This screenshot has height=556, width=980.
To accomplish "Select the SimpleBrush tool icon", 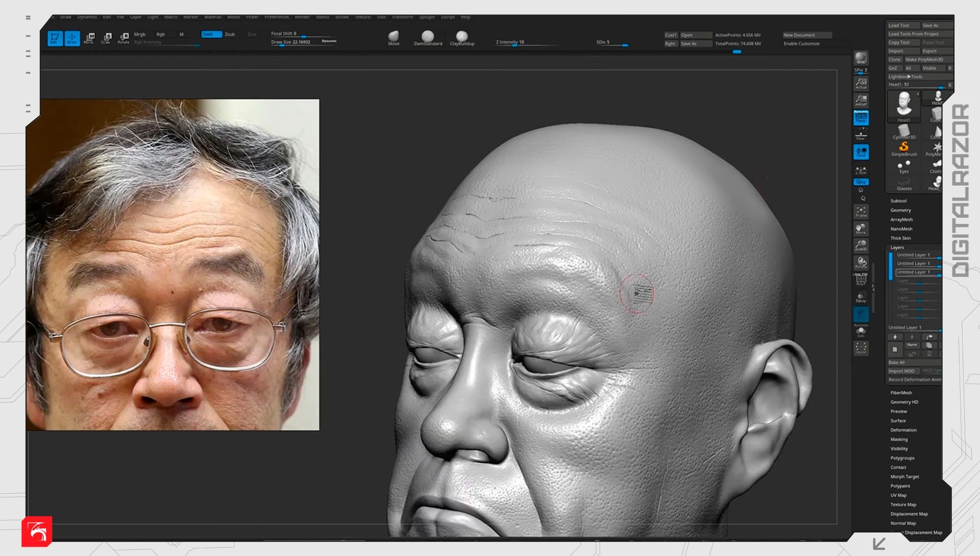I will (903, 148).
